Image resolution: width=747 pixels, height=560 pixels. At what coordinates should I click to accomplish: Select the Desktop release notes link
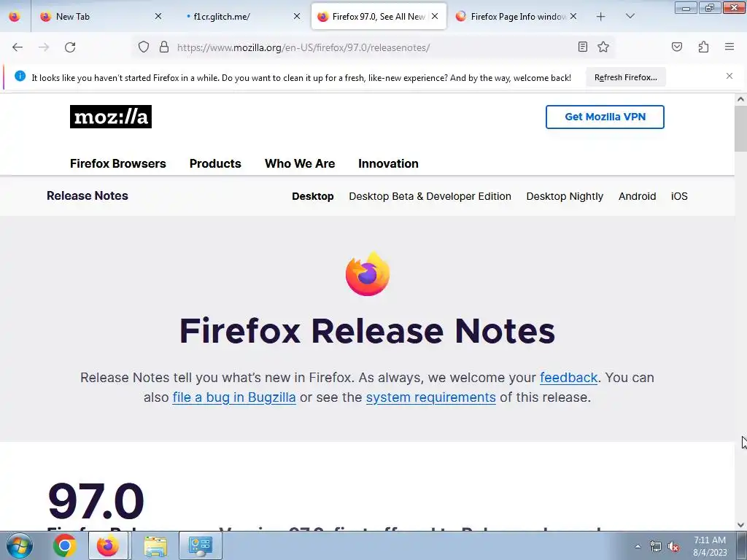point(312,196)
